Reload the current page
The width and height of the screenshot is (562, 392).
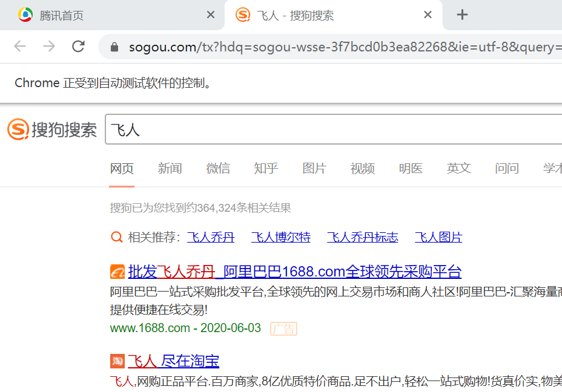coord(78,47)
